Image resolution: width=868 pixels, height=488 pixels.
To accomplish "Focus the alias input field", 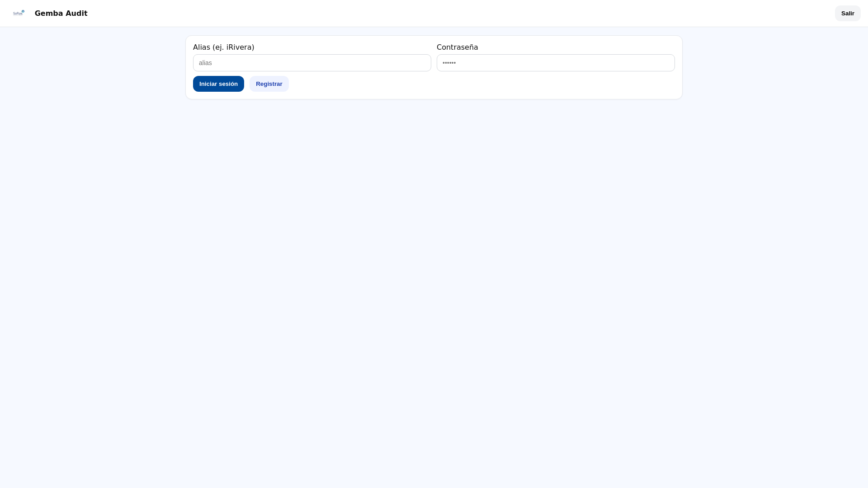I will pos(312,63).
